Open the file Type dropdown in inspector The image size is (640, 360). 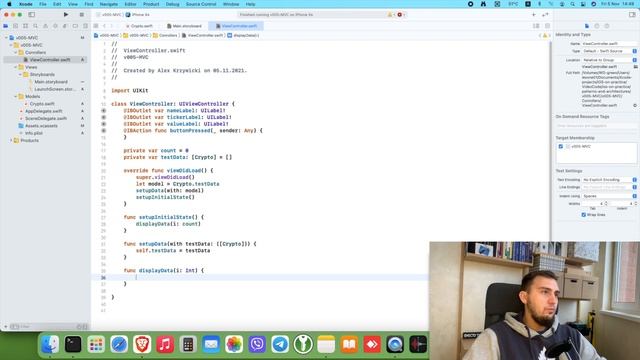click(x=609, y=51)
